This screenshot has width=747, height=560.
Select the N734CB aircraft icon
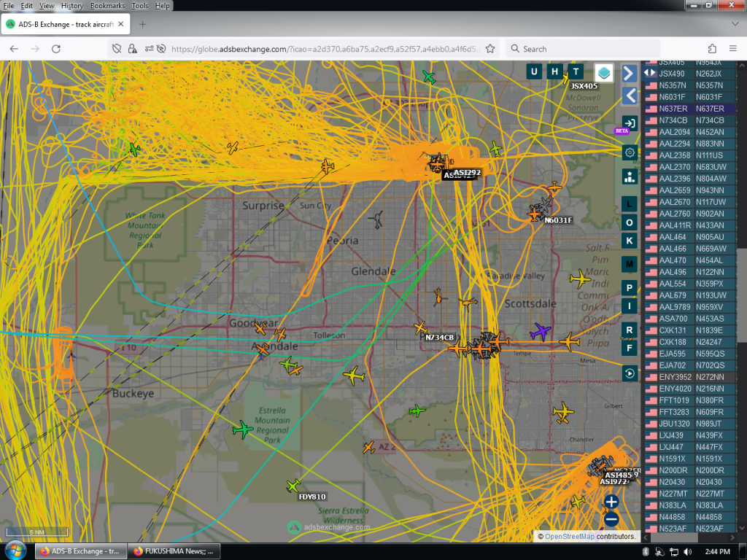coord(421,327)
